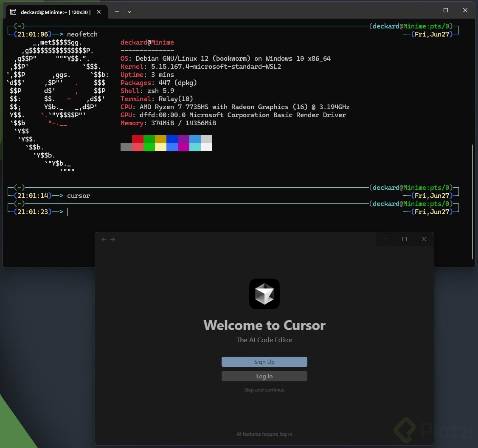Close the deckard@Minime terminal tab
Image resolution: width=478 pixels, height=448 pixels.
coord(99,12)
